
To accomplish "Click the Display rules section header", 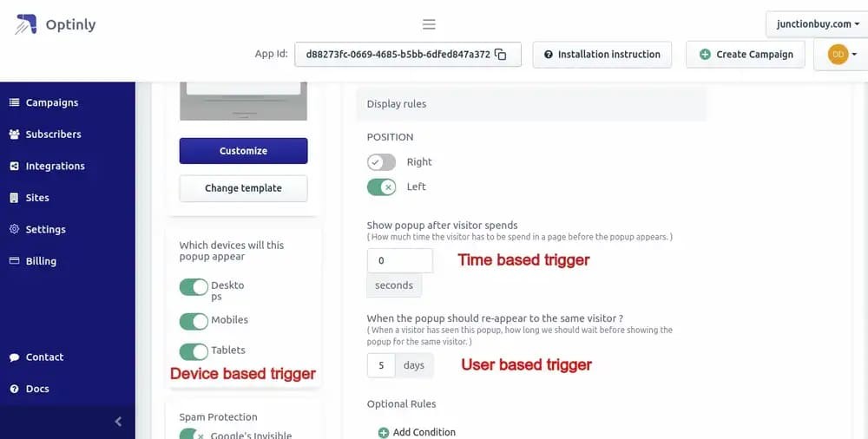I will 531,104.
